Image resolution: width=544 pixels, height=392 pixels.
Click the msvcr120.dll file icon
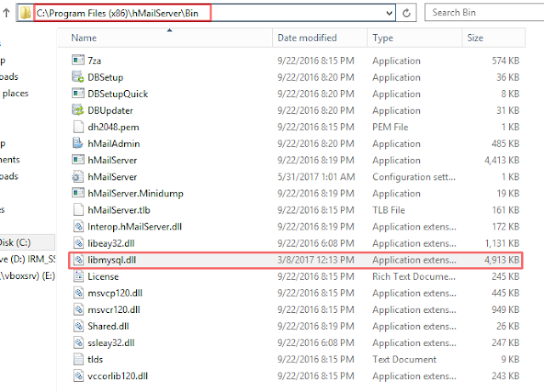pos(78,310)
